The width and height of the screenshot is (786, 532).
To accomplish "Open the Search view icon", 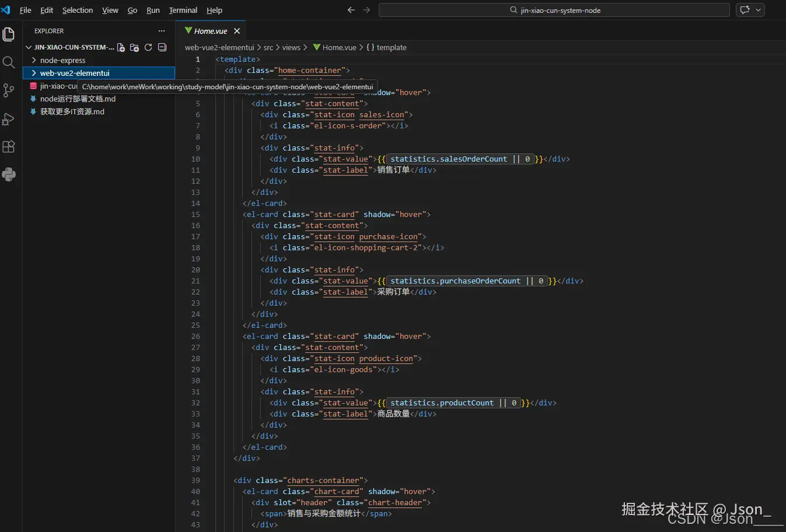I will pyautogui.click(x=9, y=62).
